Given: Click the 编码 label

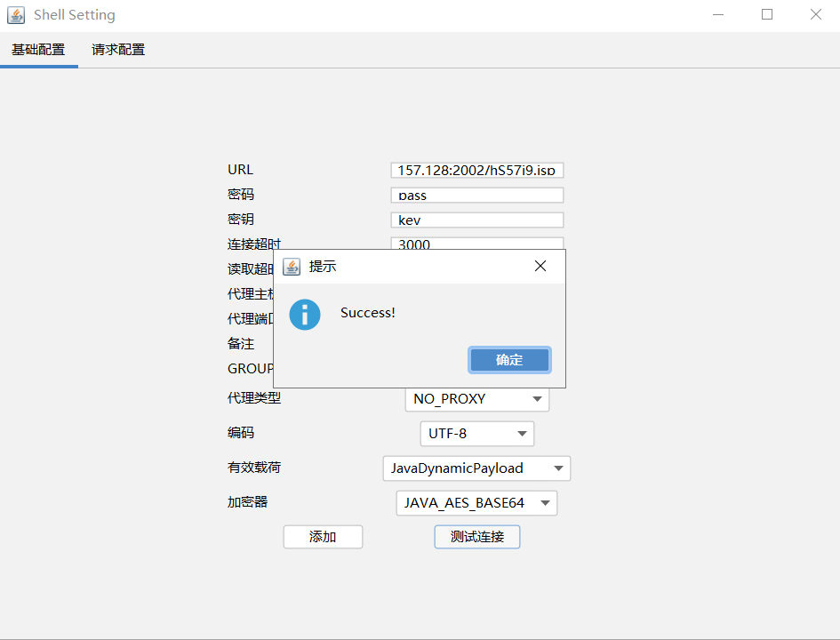Looking at the screenshot, I should point(241,433).
